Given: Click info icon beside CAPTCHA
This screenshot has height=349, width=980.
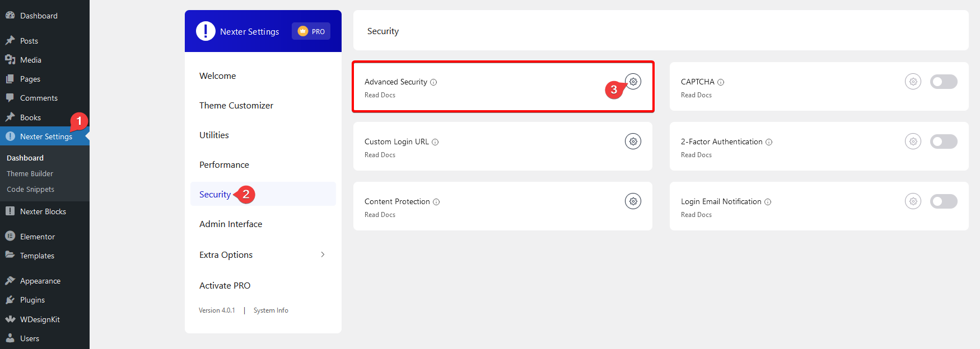Looking at the screenshot, I should (721, 82).
